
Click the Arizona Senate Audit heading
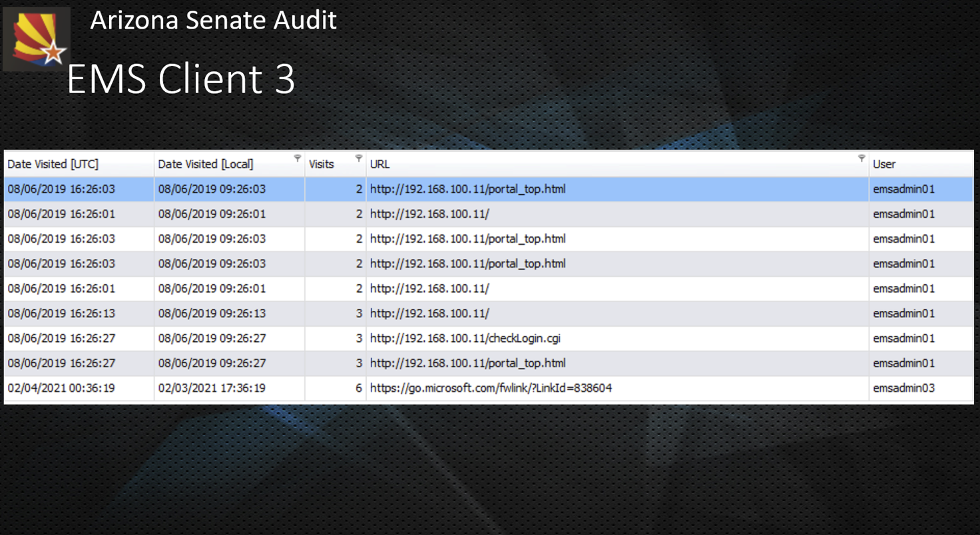click(x=213, y=21)
